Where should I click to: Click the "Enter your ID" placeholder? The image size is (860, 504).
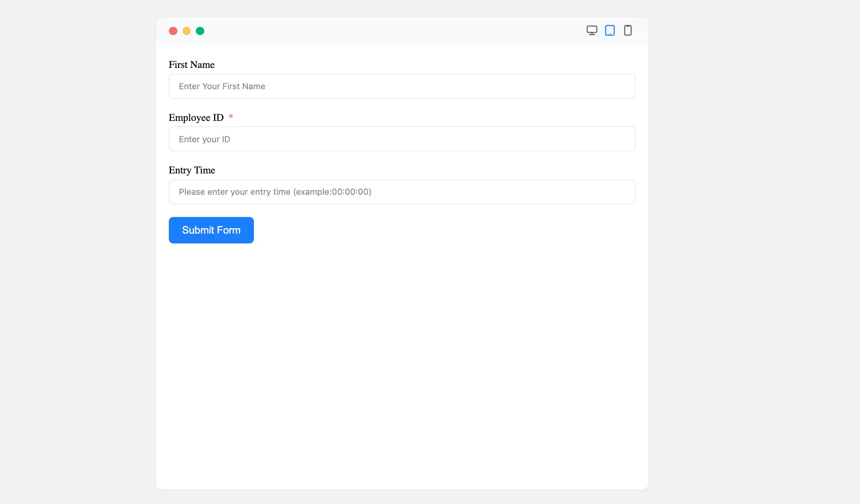coord(204,139)
